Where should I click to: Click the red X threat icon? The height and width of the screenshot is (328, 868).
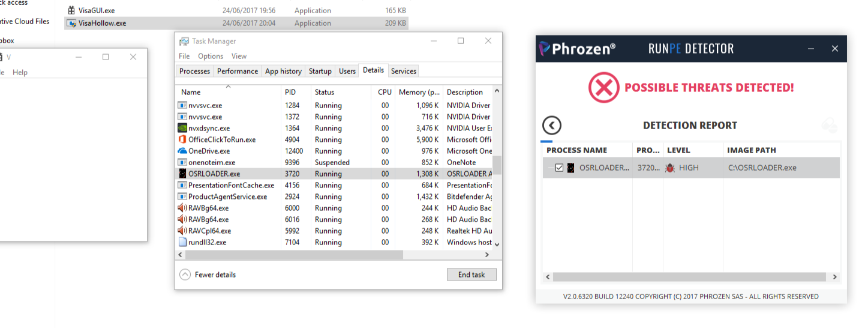pyautogui.click(x=603, y=88)
